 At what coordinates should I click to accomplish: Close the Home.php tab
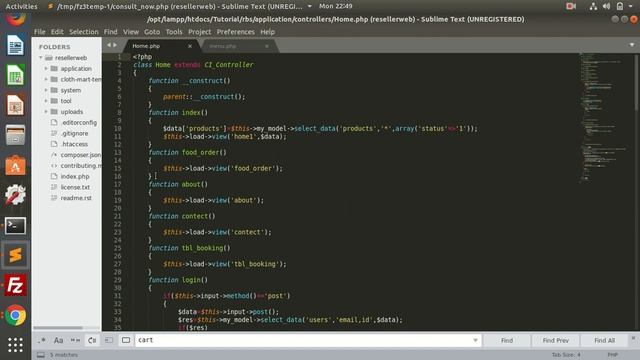point(190,46)
